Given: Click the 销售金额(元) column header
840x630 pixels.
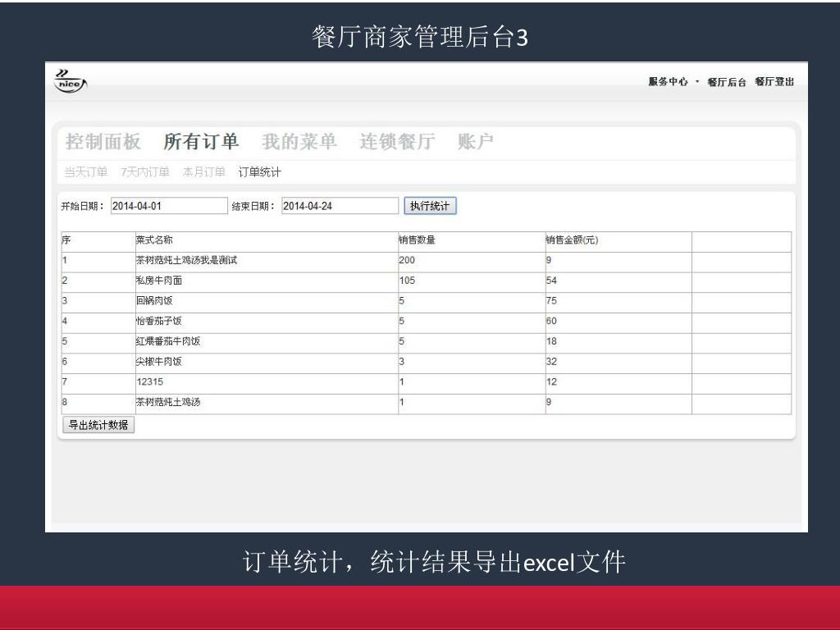Looking at the screenshot, I should 619,242.
